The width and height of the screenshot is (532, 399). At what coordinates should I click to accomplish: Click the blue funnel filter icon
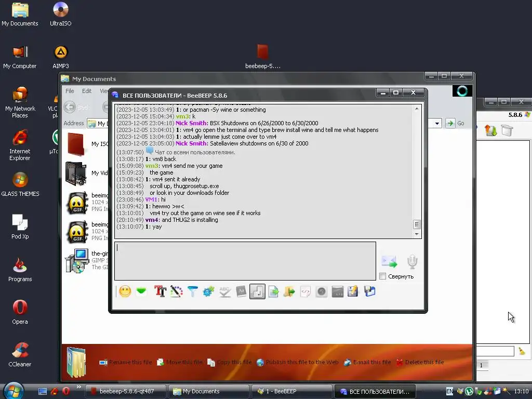(192, 291)
